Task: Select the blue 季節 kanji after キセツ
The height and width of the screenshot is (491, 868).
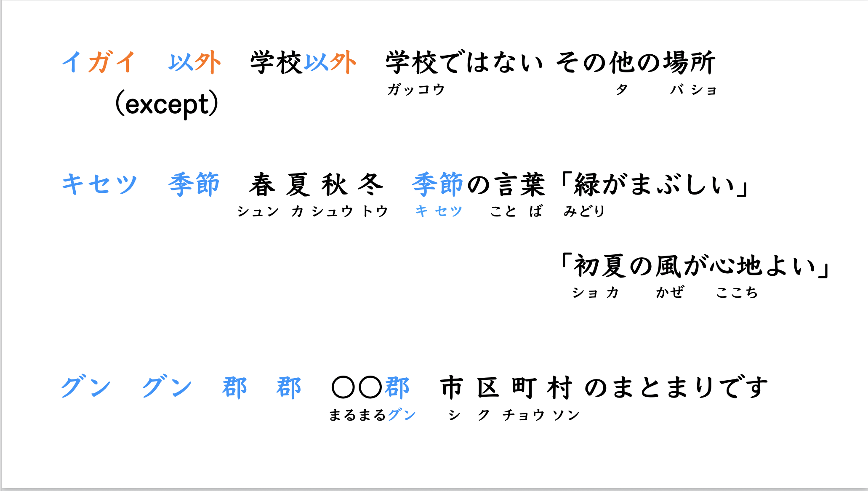Action: click(194, 184)
